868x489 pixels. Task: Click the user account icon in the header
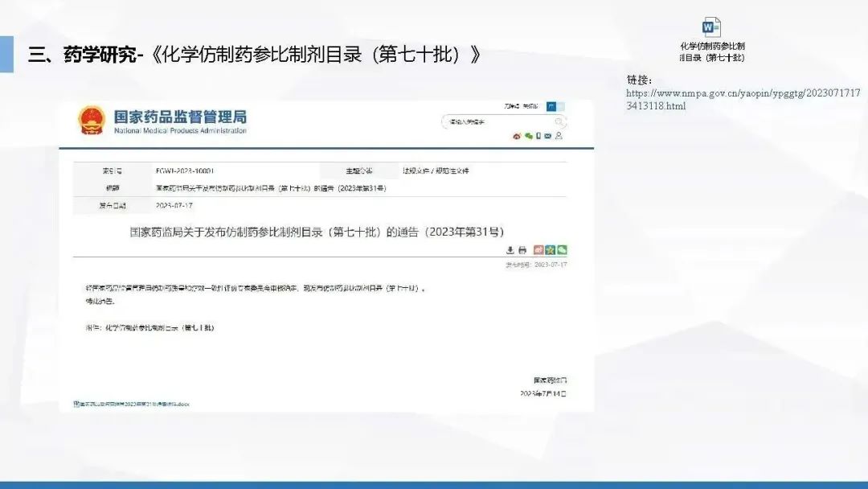click(x=559, y=136)
